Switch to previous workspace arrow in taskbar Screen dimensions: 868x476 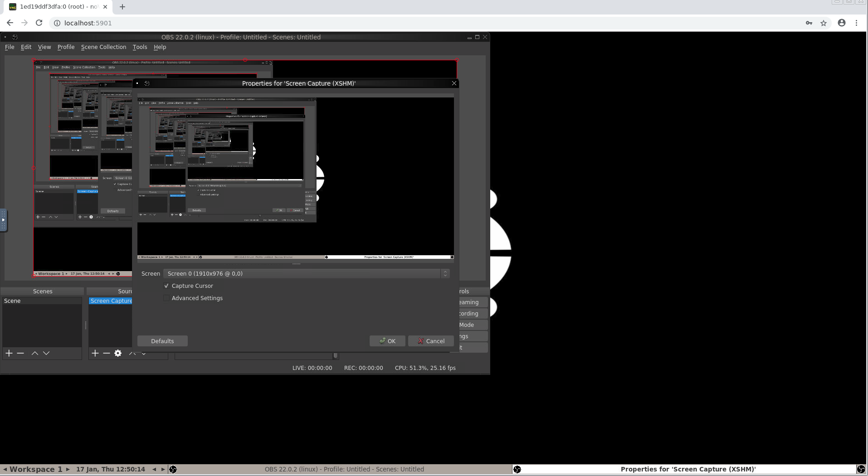click(5, 470)
